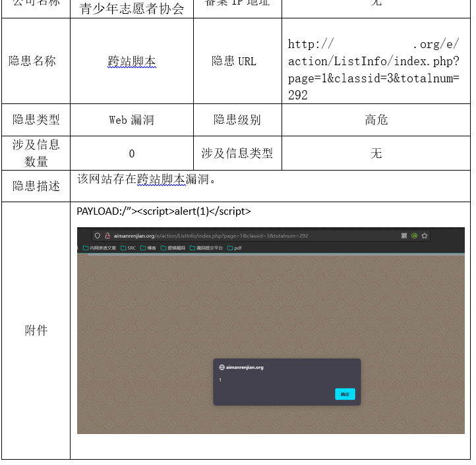This screenshot has height=465, width=476.
Task: Click the underlined 跨站脚本 cell text
Action: click(x=132, y=61)
